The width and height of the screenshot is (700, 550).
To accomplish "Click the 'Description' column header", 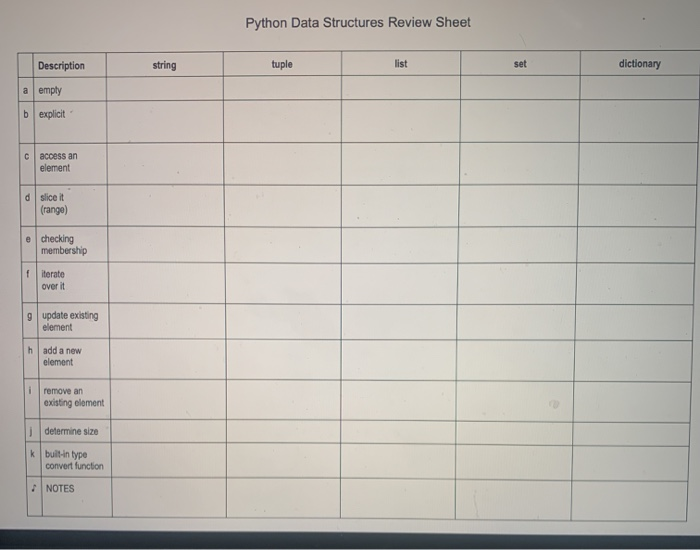I will pos(61,66).
